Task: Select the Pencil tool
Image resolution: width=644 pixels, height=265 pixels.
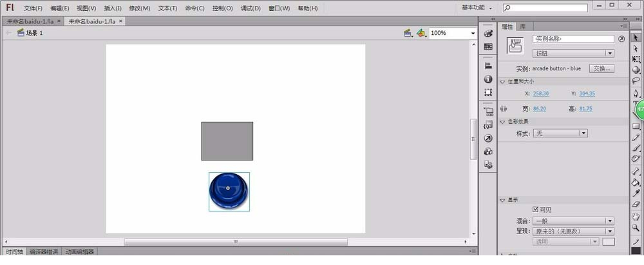Action: tap(636, 137)
